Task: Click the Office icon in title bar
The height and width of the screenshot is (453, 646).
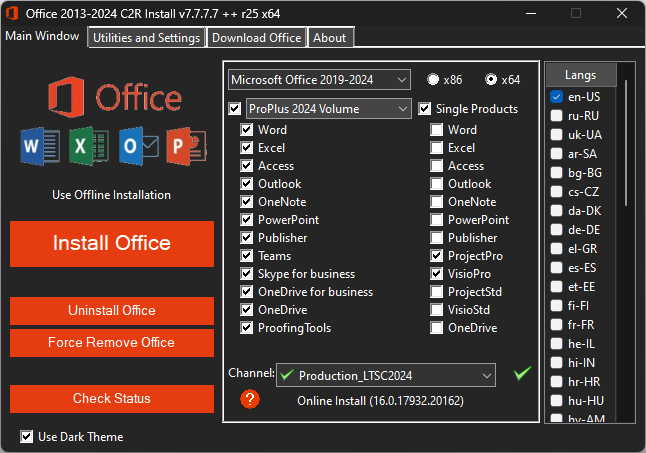Action: [x=12, y=14]
